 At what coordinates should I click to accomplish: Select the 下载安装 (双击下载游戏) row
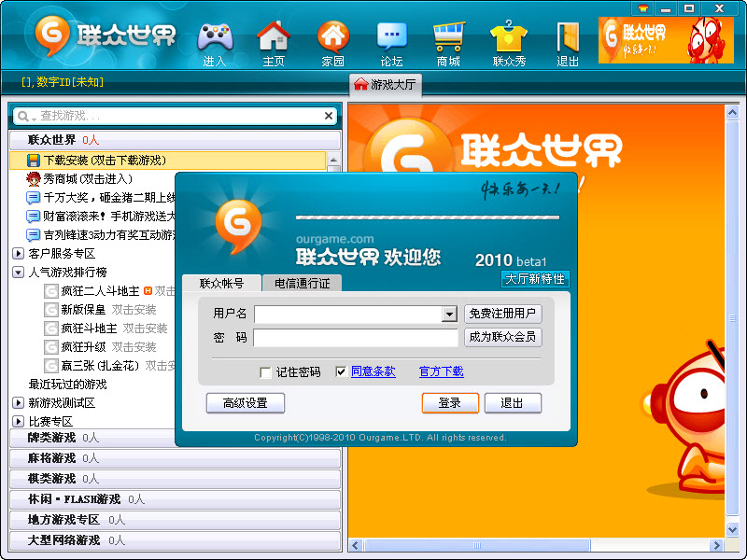168,161
